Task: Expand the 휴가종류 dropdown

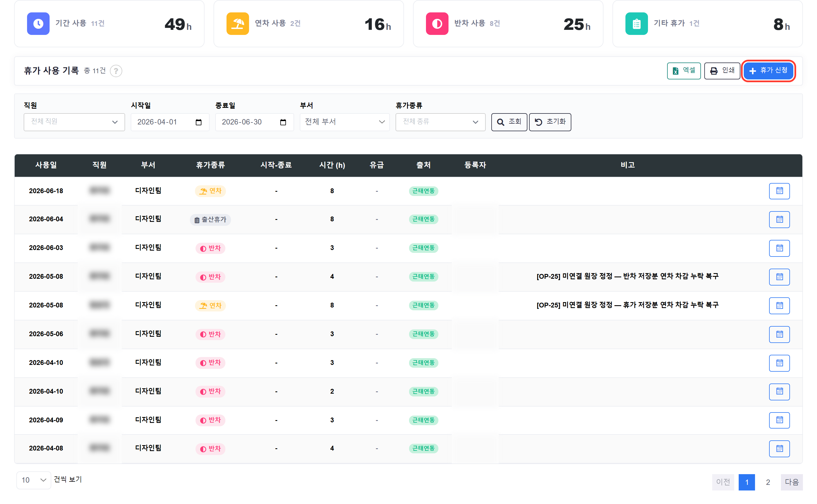Action: [440, 122]
